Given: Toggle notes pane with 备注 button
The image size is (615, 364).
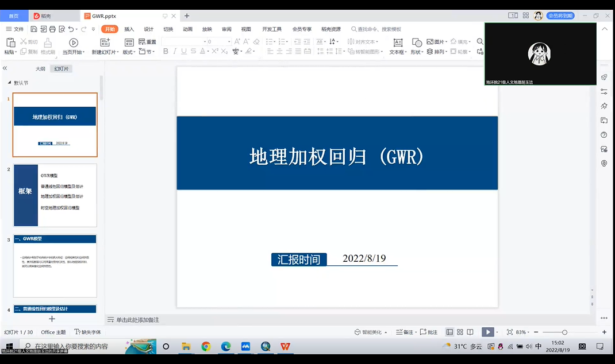Looking at the screenshot, I should point(405,332).
